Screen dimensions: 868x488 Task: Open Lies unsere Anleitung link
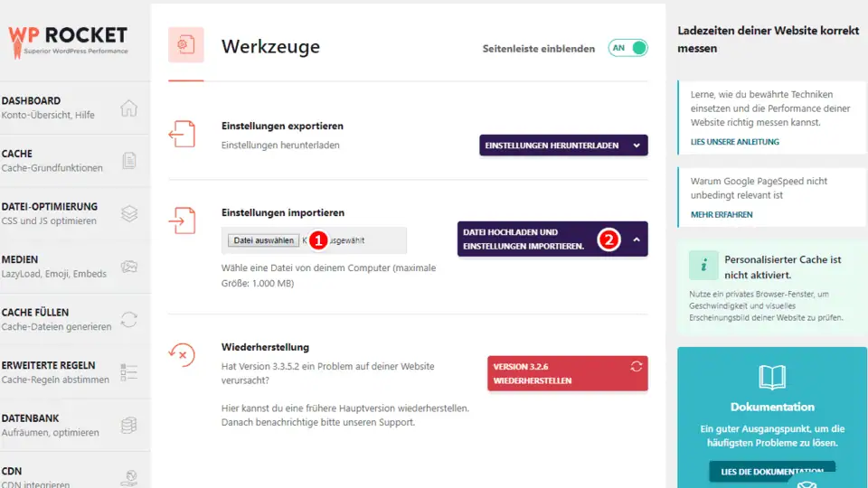(734, 142)
